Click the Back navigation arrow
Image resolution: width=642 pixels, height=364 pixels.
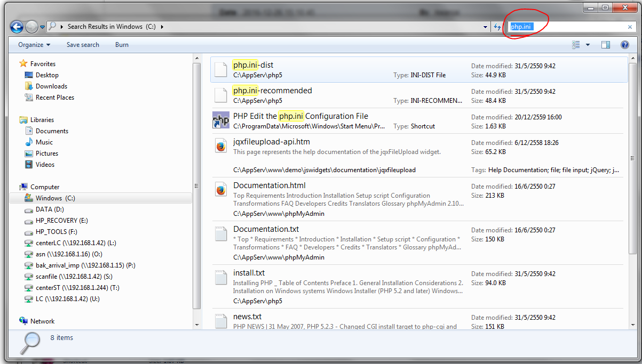(x=17, y=27)
